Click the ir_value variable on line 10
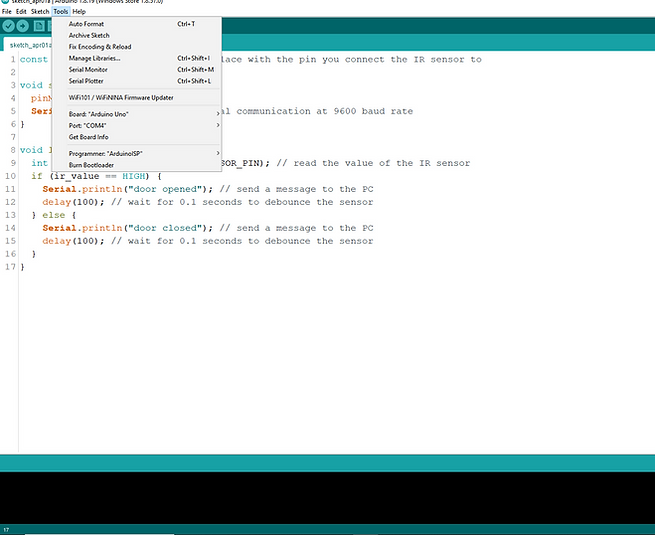Screen dimensions: 655x535 pos(77,176)
